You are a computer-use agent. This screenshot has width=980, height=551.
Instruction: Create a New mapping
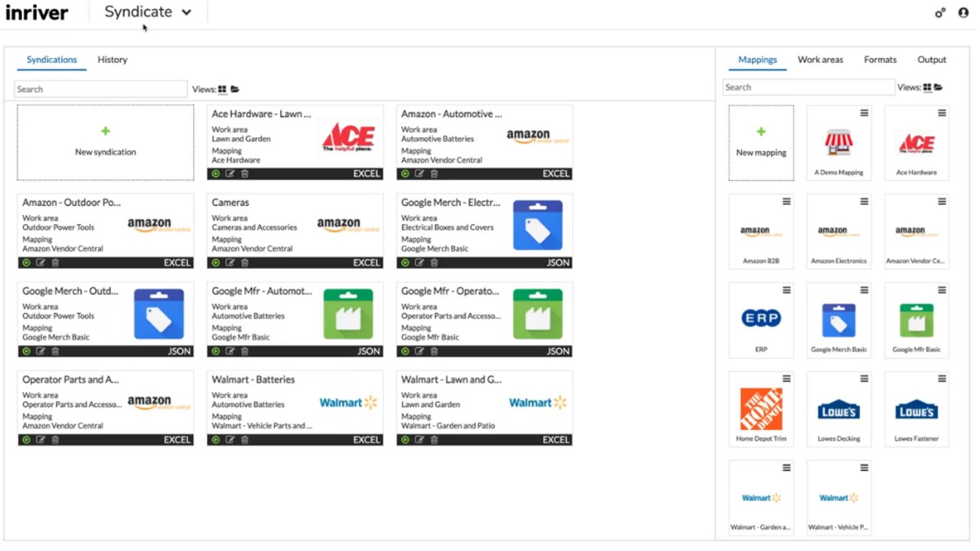(761, 143)
